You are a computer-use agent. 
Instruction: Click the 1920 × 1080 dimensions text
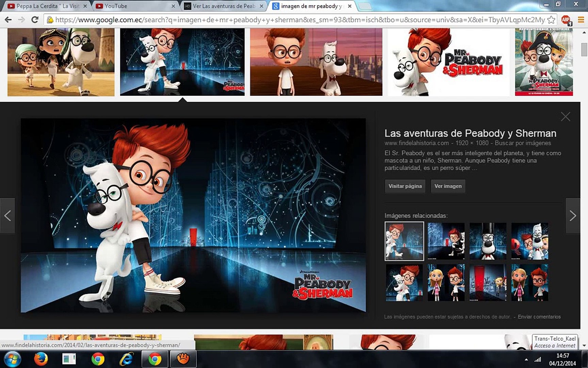pos(472,143)
